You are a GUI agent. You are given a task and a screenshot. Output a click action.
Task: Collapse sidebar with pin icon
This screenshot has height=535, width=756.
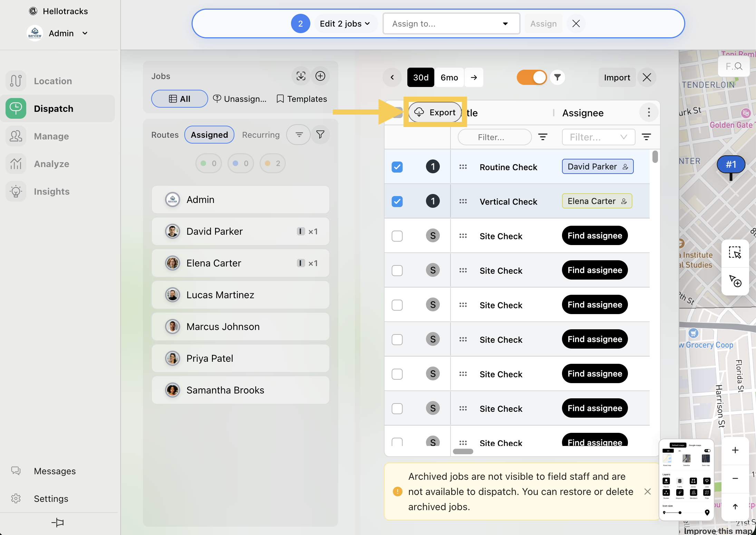58,522
